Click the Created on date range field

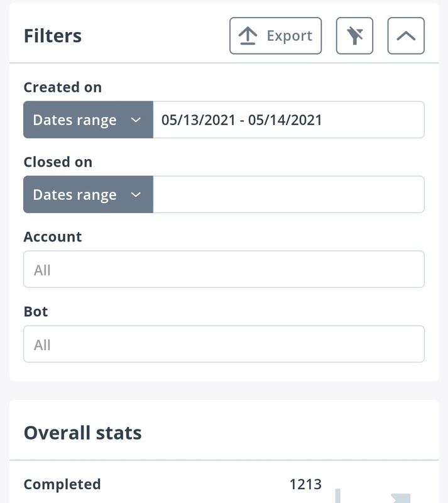coord(288,119)
